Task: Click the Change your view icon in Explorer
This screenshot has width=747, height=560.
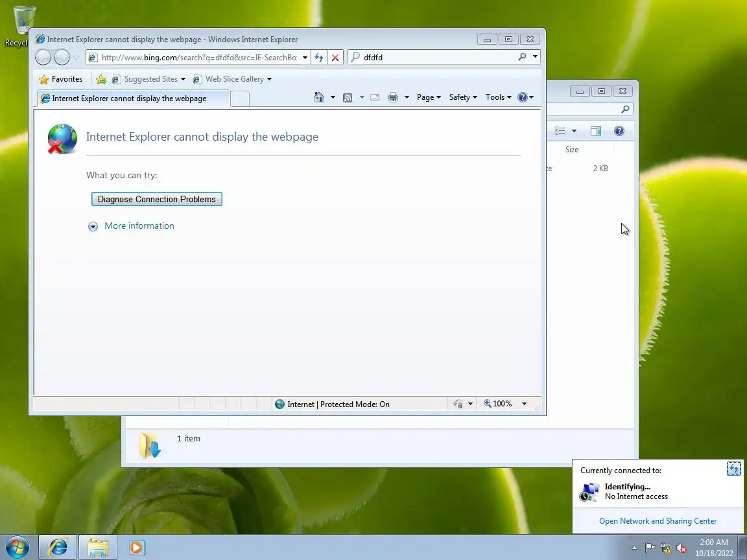Action: coord(560,131)
